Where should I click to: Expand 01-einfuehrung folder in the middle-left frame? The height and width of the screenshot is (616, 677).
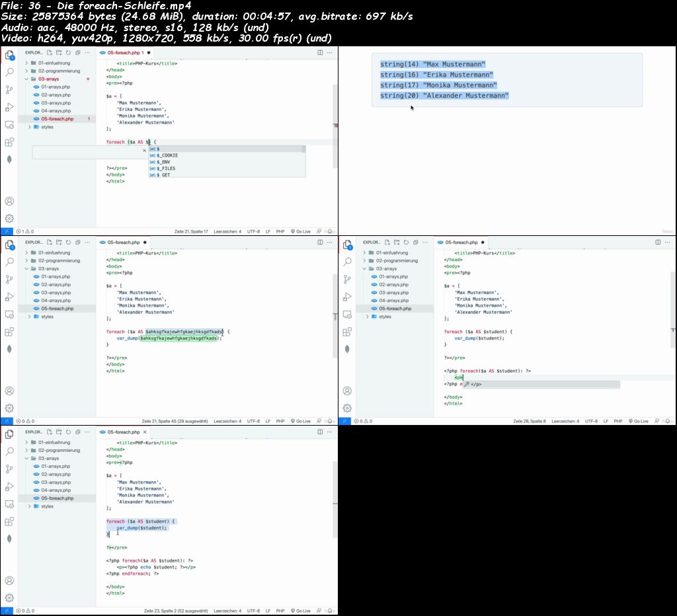click(x=54, y=252)
